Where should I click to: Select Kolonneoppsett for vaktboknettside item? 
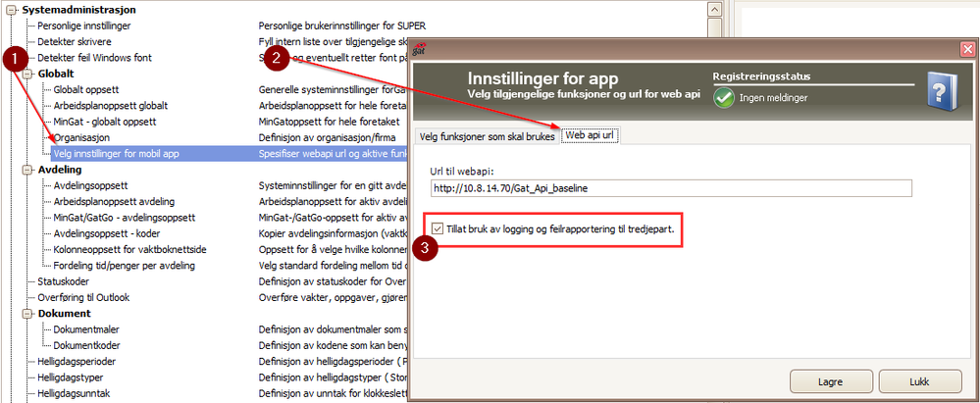pyautogui.click(x=130, y=249)
